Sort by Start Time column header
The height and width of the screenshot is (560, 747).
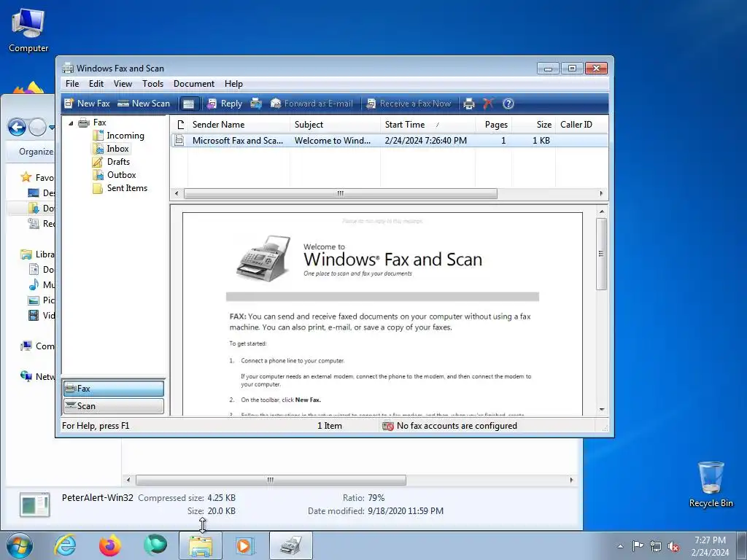pos(427,125)
